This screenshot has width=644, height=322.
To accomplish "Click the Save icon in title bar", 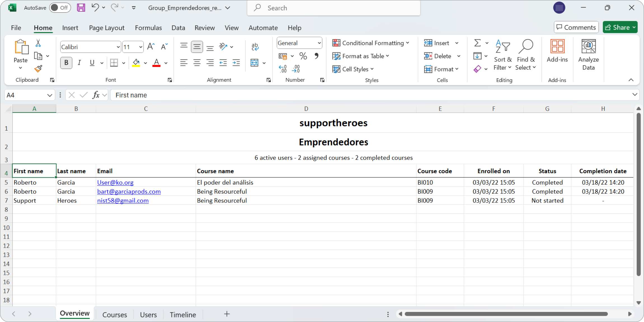I will (81, 8).
